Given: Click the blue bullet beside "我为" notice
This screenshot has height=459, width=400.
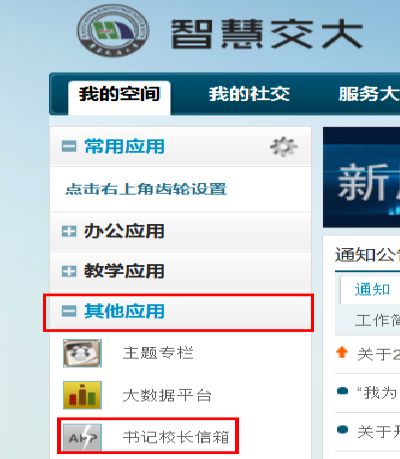Looking at the screenshot, I should 342,391.
